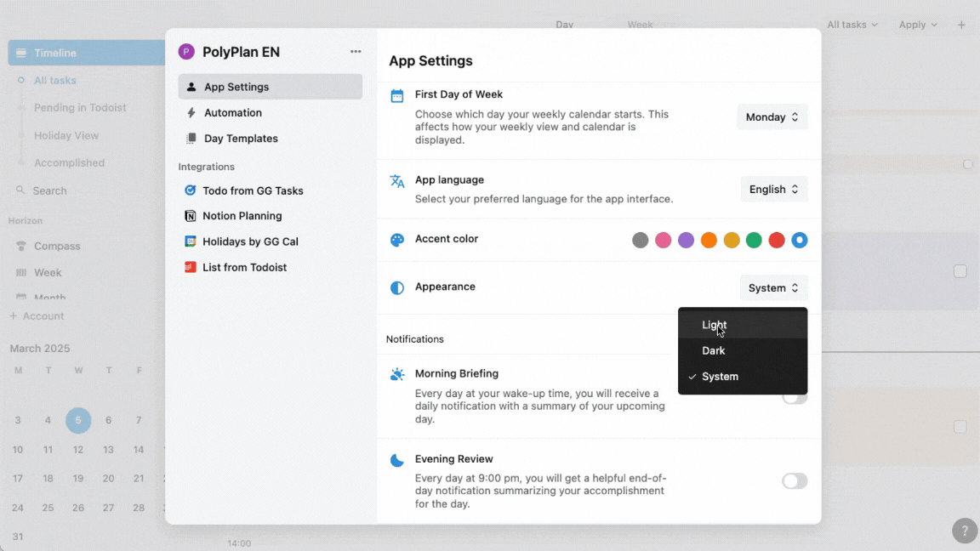Click the help question mark icon
The height and width of the screenshot is (551, 980).
click(964, 531)
